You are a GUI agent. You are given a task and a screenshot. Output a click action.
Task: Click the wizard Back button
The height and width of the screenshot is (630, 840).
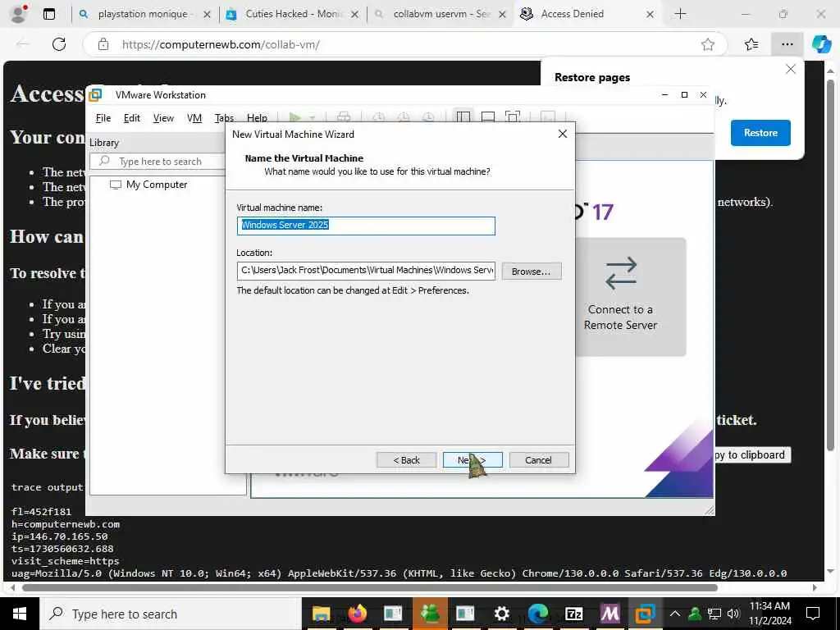click(x=407, y=459)
